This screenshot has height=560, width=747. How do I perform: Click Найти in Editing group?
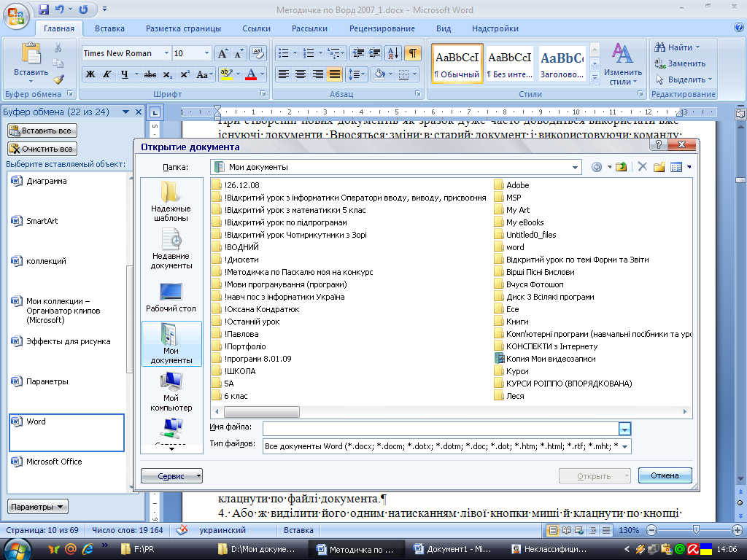point(676,47)
